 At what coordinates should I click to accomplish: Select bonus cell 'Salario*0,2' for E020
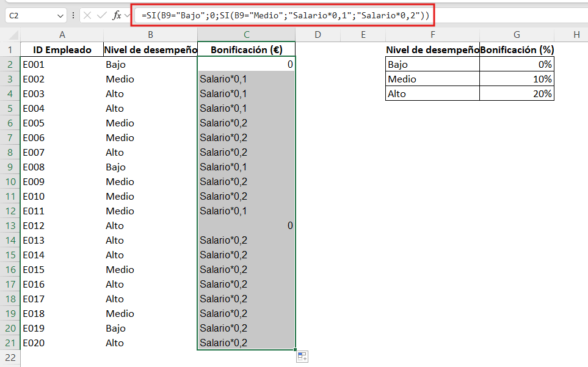point(247,343)
